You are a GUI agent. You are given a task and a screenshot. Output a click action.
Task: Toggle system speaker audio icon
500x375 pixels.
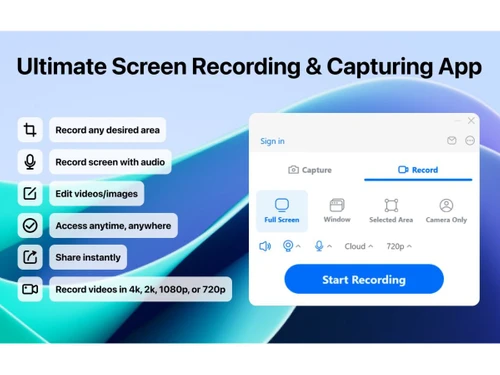point(265,246)
